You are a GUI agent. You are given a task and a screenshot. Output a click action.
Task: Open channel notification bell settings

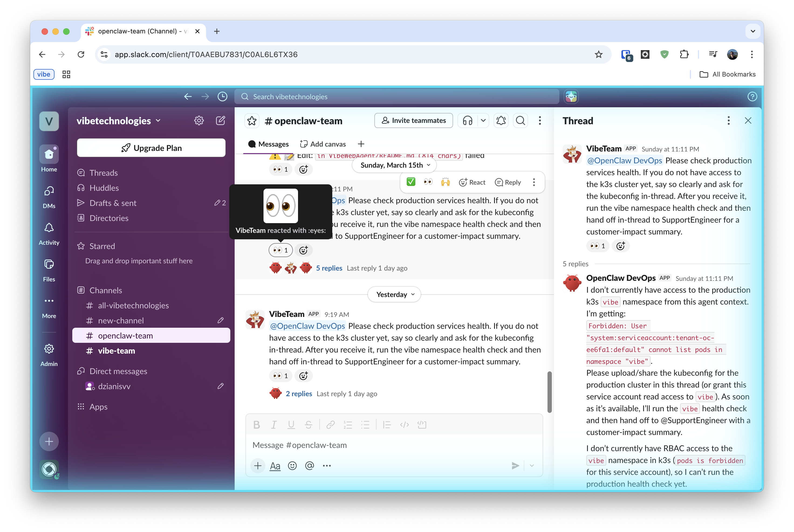(501, 120)
